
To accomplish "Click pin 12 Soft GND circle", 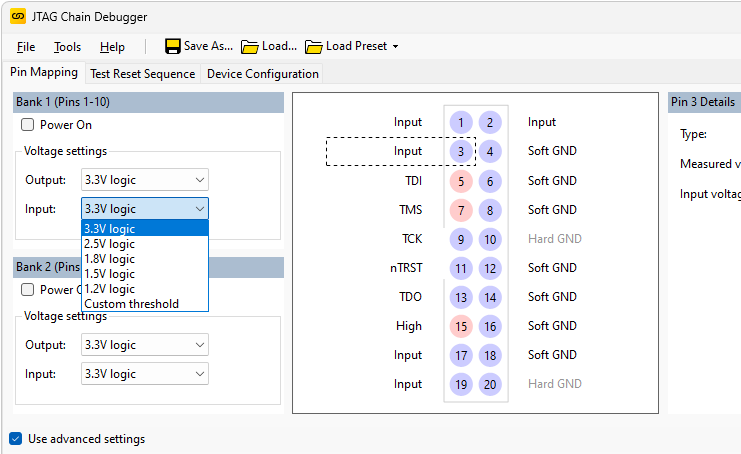I will [x=489, y=268].
